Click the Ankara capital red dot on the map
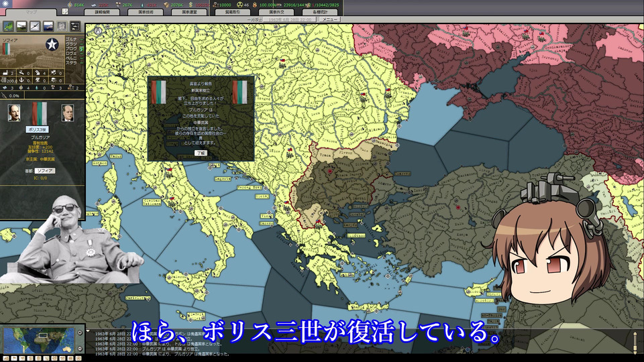The width and height of the screenshot is (644, 362). click(458, 208)
